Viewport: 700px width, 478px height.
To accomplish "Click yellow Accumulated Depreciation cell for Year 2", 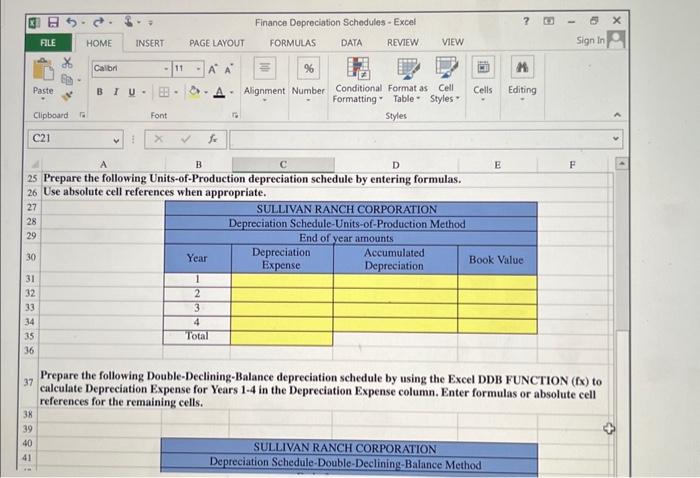I will tap(396, 295).
